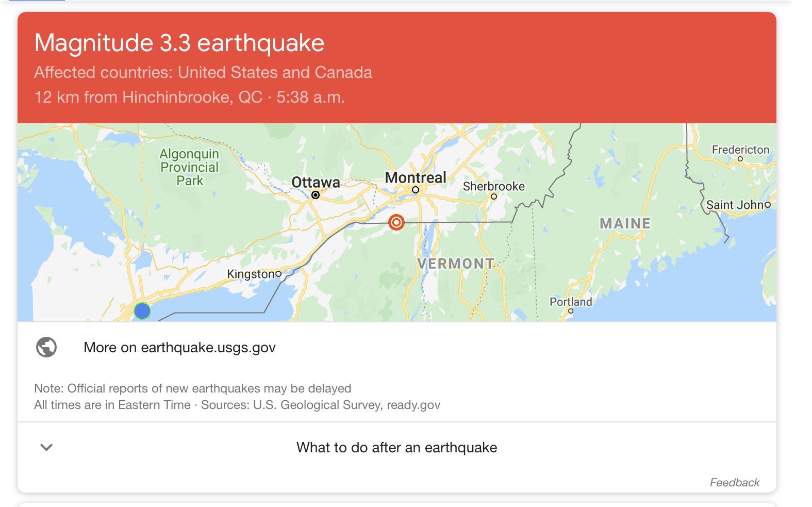Click the Ottawa capital city marker
This screenshot has height=507, width=812.
point(316,195)
